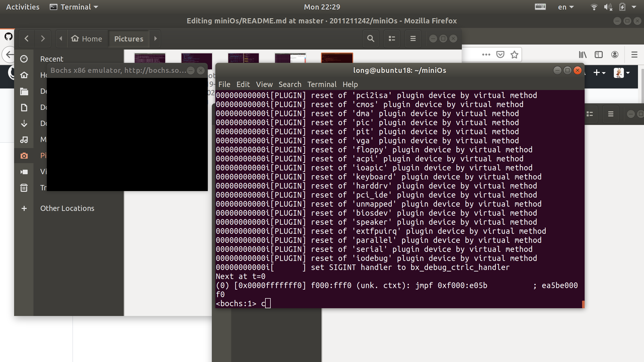Viewport: 644px width, 362px height.
Task: Toggle list view in Files toolbar
Action: point(392,38)
